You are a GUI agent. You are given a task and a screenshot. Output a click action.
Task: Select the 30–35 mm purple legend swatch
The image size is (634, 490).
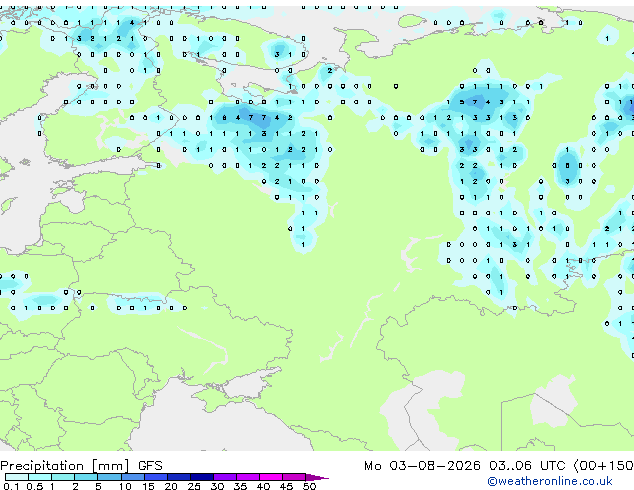[x=225, y=477]
